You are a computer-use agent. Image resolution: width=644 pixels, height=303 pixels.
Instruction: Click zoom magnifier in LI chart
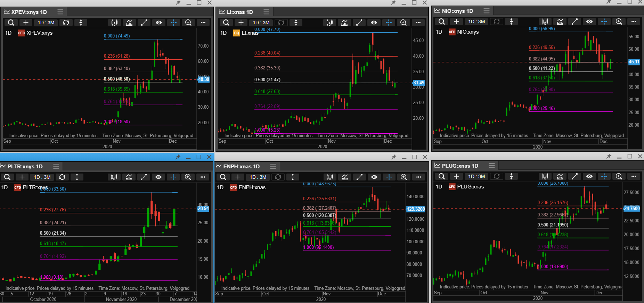403,23
